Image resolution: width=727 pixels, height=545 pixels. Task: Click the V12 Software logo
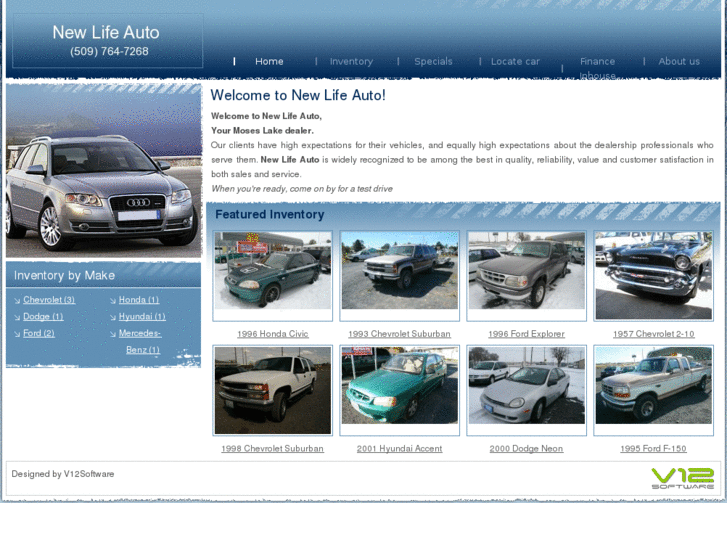[x=682, y=478]
